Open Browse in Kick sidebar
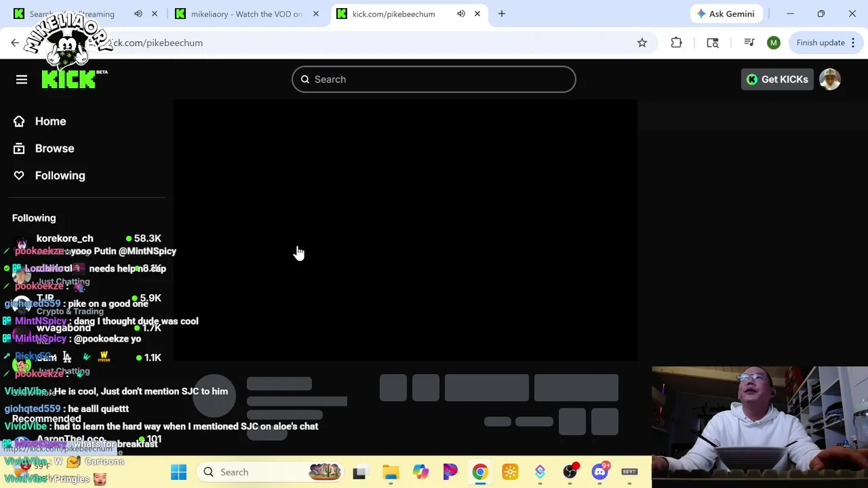868x488 pixels. [54, 148]
